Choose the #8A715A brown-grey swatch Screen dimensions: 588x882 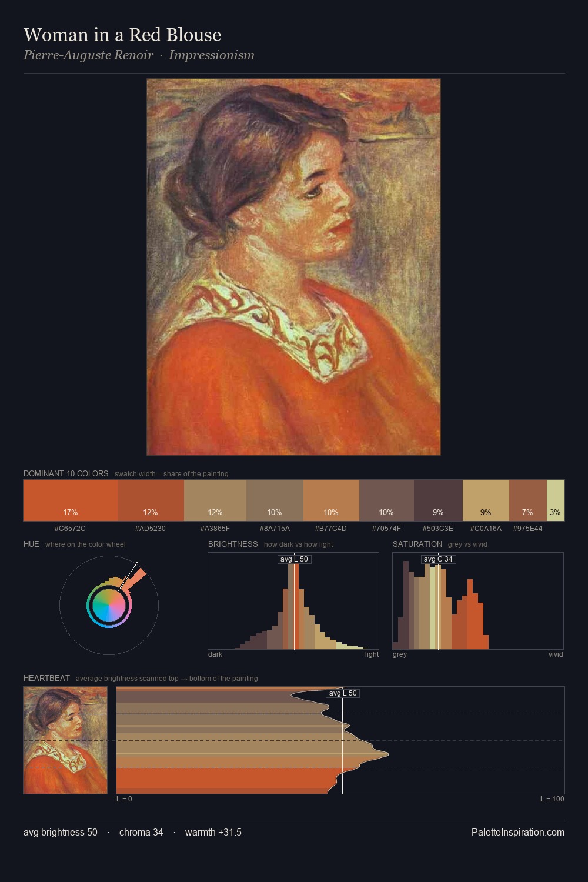point(275,500)
